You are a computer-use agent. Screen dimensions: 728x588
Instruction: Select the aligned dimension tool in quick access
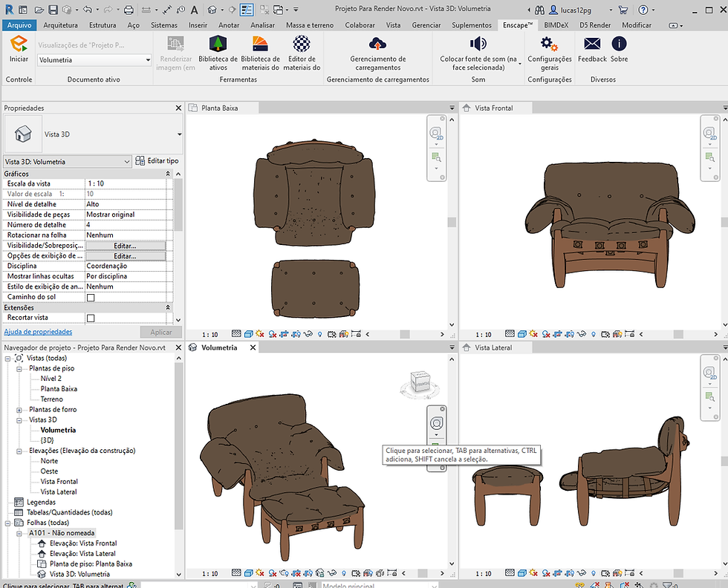click(x=167, y=10)
